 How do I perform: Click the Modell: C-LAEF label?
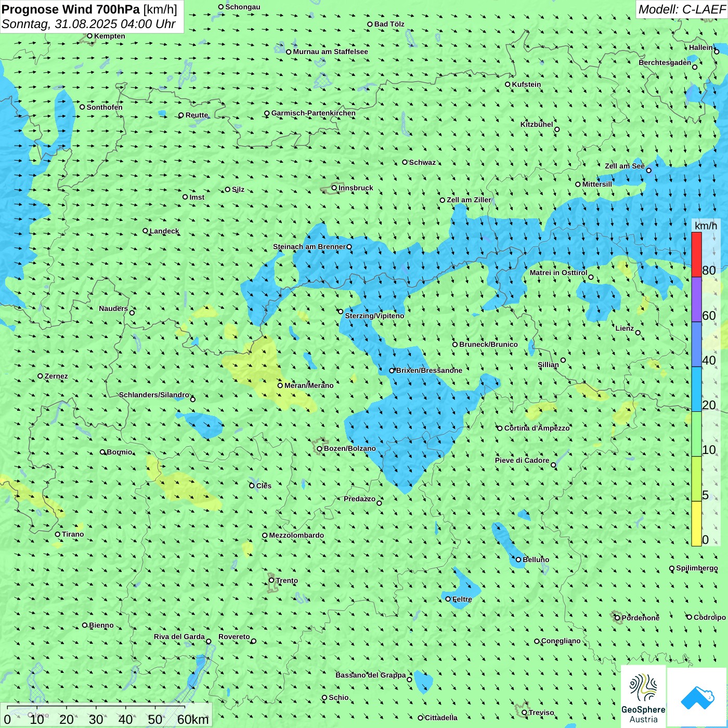pos(682,9)
